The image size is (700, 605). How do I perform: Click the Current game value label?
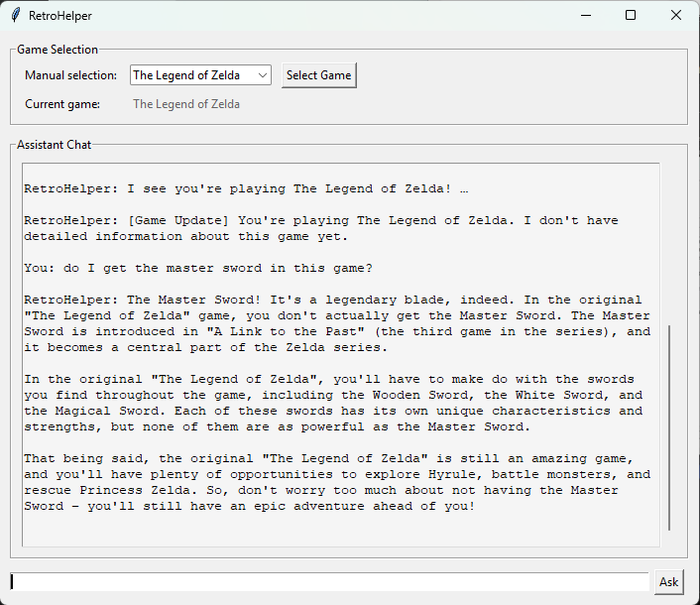coord(186,104)
